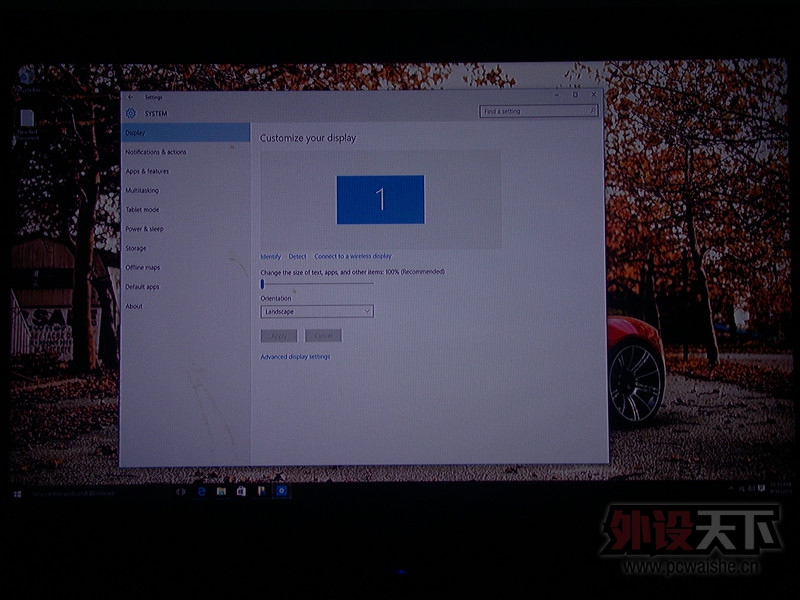Image resolution: width=800 pixels, height=600 pixels.
Task: Open the Store taskbar icon
Action: tap(241, 491)
